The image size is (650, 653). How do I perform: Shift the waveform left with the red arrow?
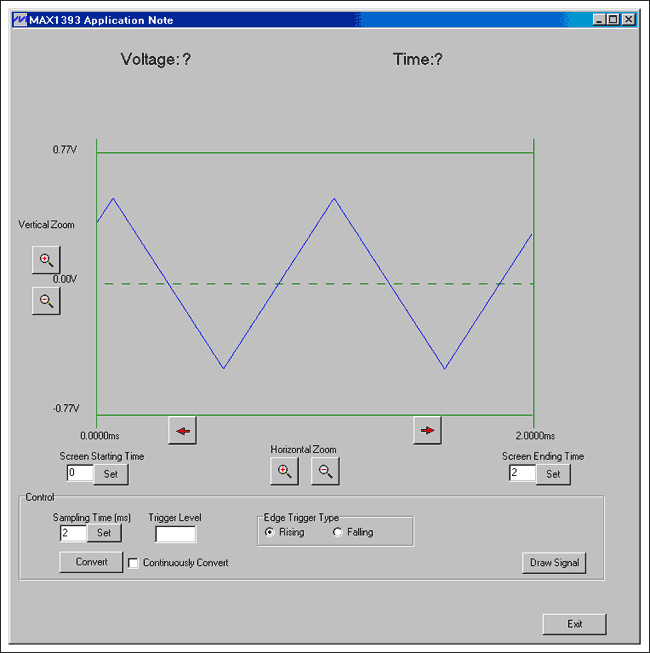point(182,431)
